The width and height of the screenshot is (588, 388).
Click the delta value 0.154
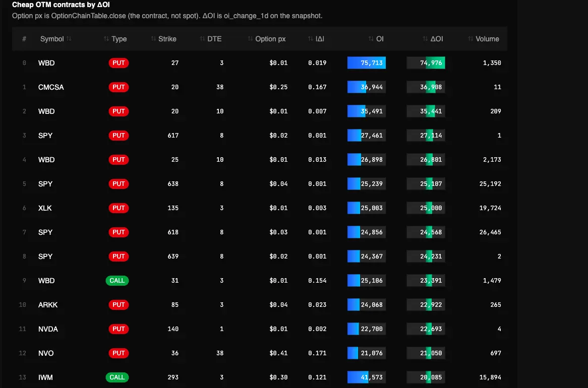tap(317, 280)
